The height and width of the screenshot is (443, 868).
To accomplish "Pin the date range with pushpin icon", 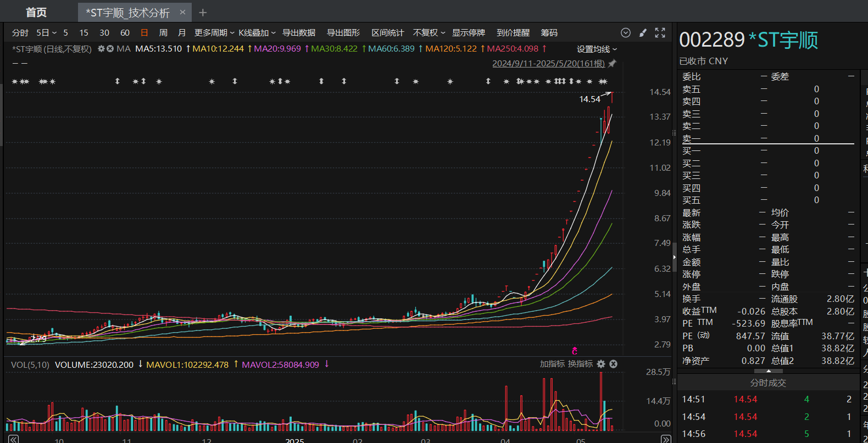I will (x=612, y=64).
